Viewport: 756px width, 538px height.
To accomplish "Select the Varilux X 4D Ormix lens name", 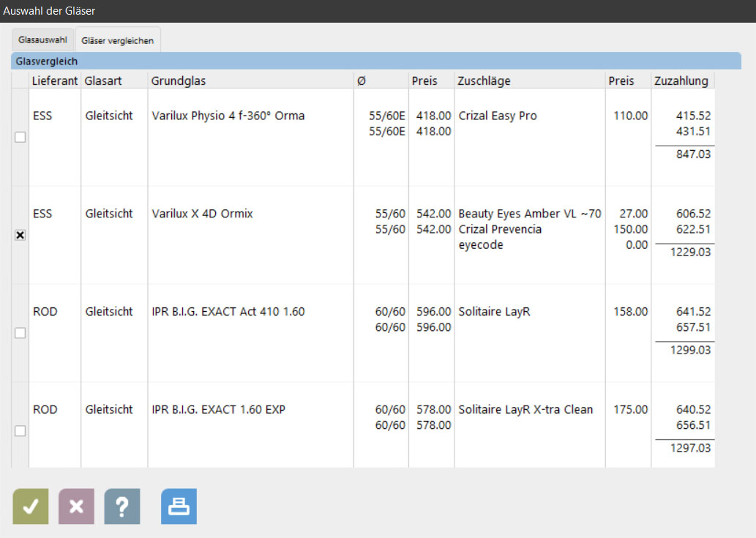I will 202,214.
